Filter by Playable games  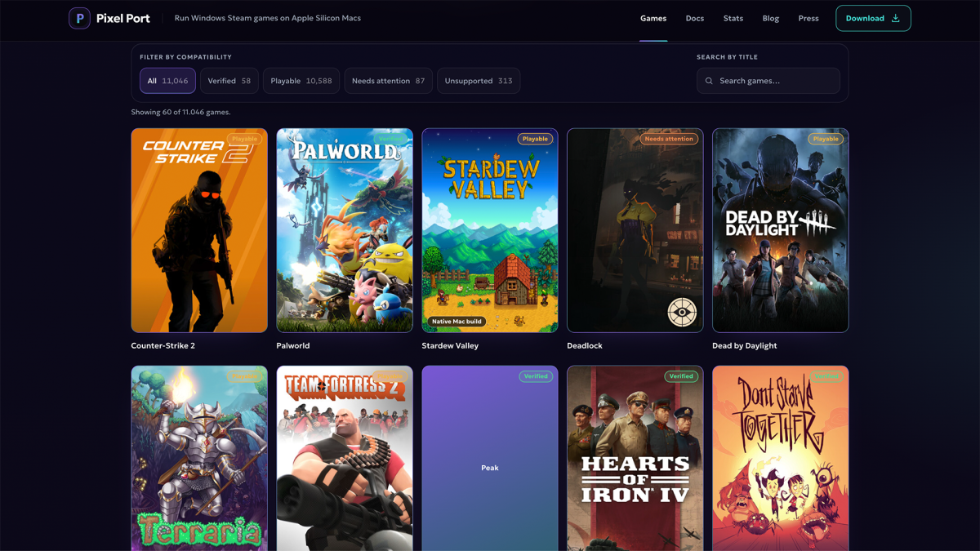(301, 81)
